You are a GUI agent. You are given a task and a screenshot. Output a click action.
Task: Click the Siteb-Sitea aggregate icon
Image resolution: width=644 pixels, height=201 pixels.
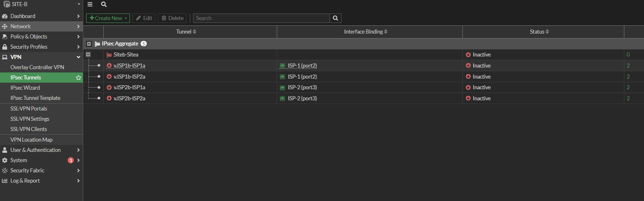click(109, 55)
